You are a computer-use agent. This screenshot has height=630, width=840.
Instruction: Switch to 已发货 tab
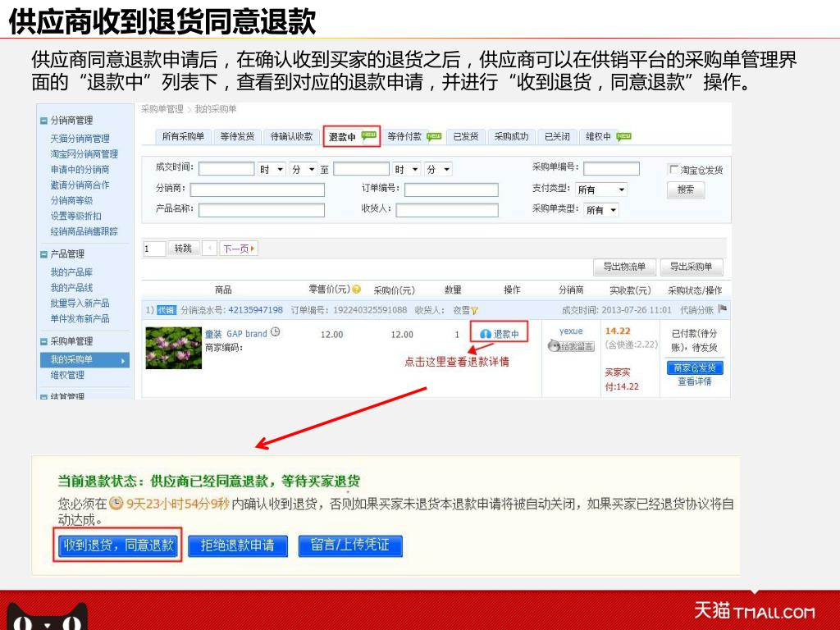466,137
